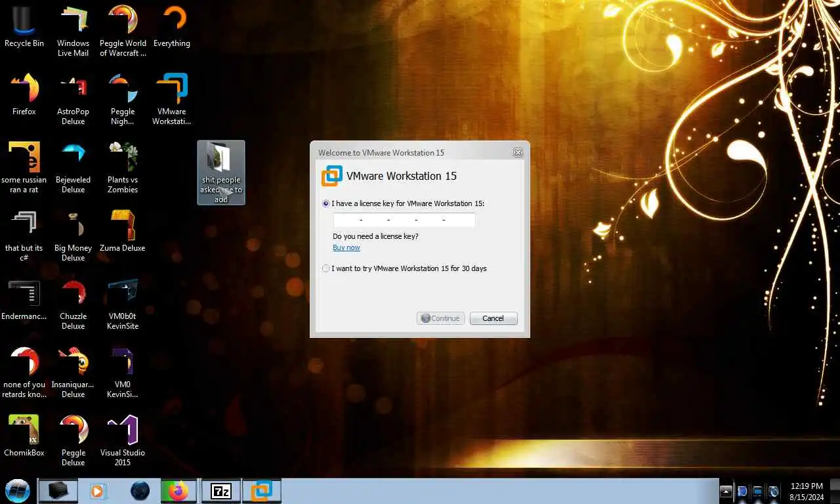The width and height of the screenshot is (840, 504).
Task: Open Firefox from the taskbar
Action: click(180, 490)
